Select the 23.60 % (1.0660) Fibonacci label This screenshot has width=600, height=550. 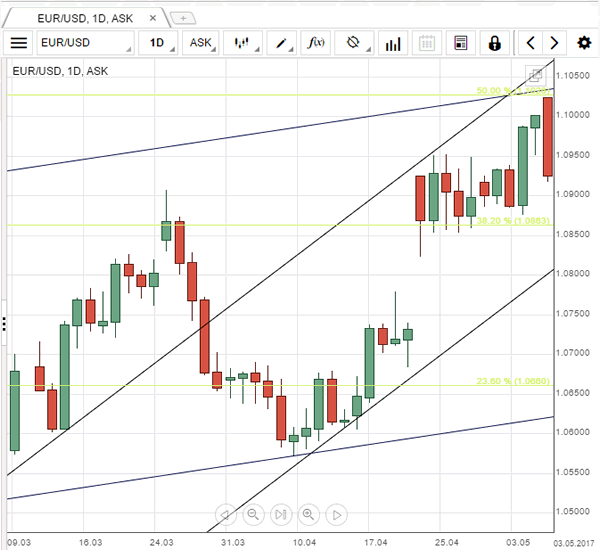click(x=513, y=381)
